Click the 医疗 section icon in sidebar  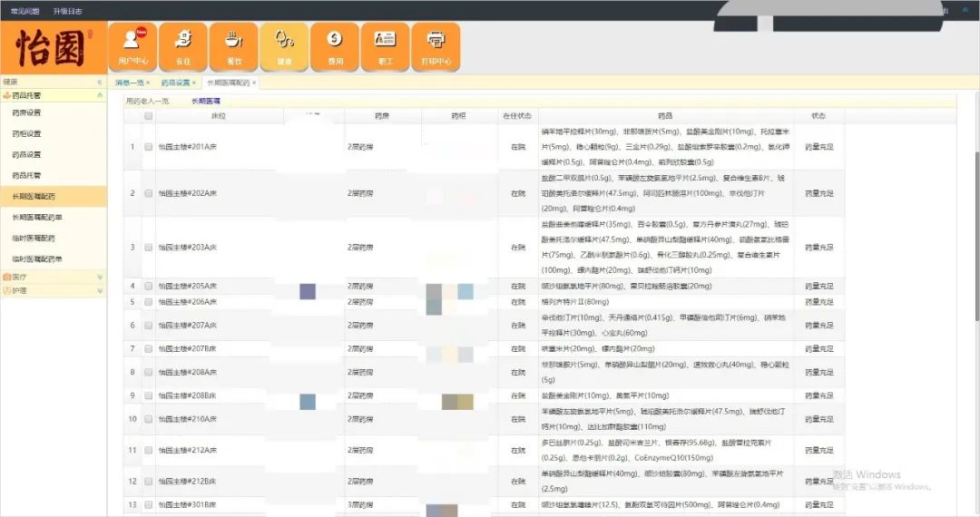(7, 277)
